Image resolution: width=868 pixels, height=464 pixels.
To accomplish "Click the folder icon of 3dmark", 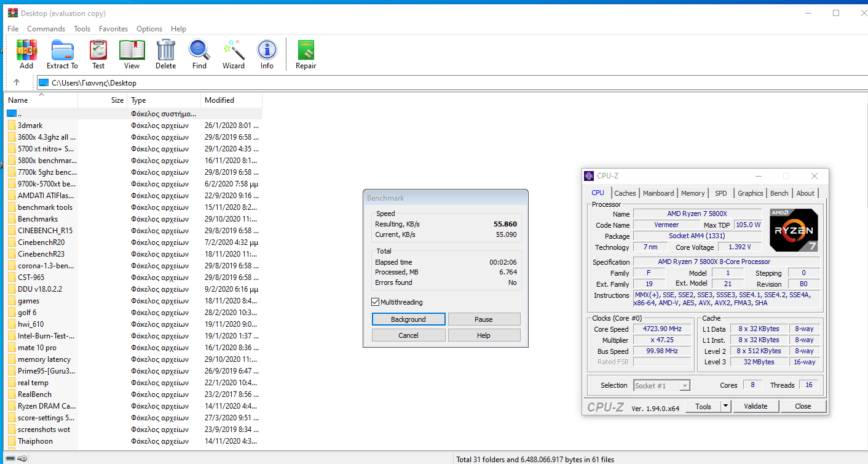I will pos(12,126).
